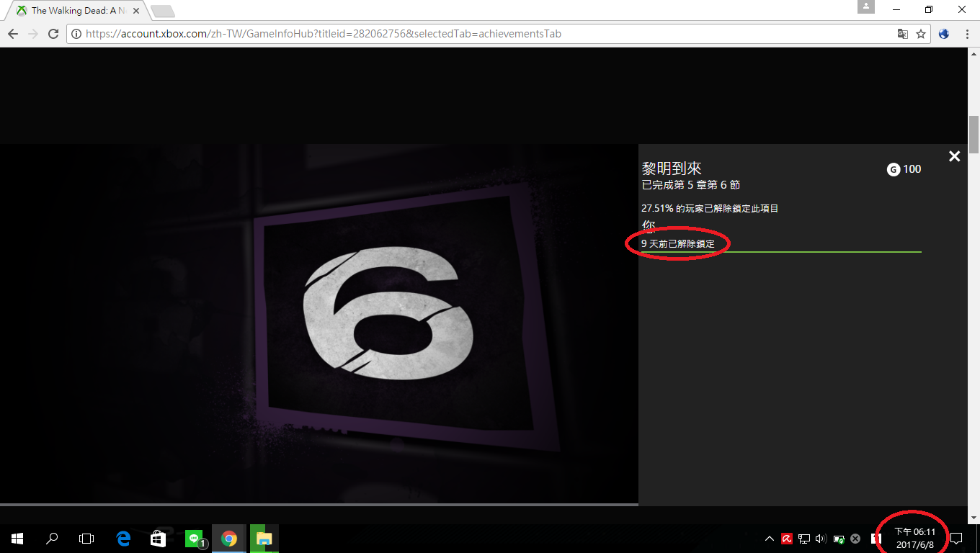Open a new browser tab
This screenshot has width=980, height=553.
coord(163,12)
